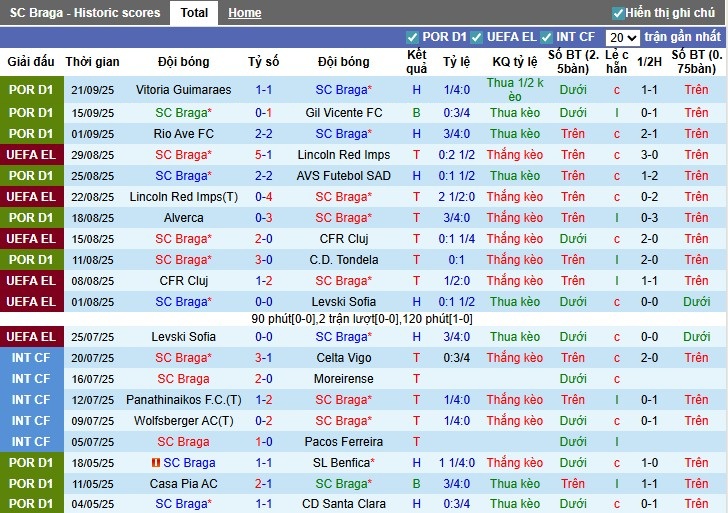Open Vitoria Guimaraes team link

183,90
